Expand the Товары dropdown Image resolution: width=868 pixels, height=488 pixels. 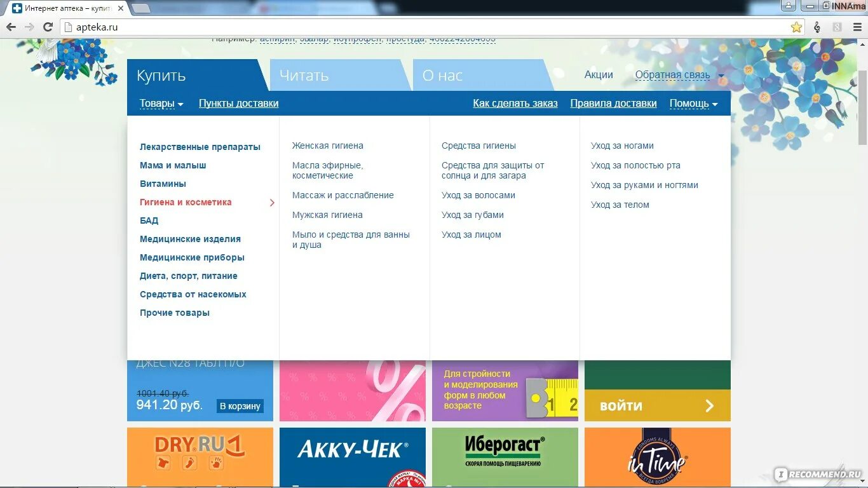pos(161,104)
